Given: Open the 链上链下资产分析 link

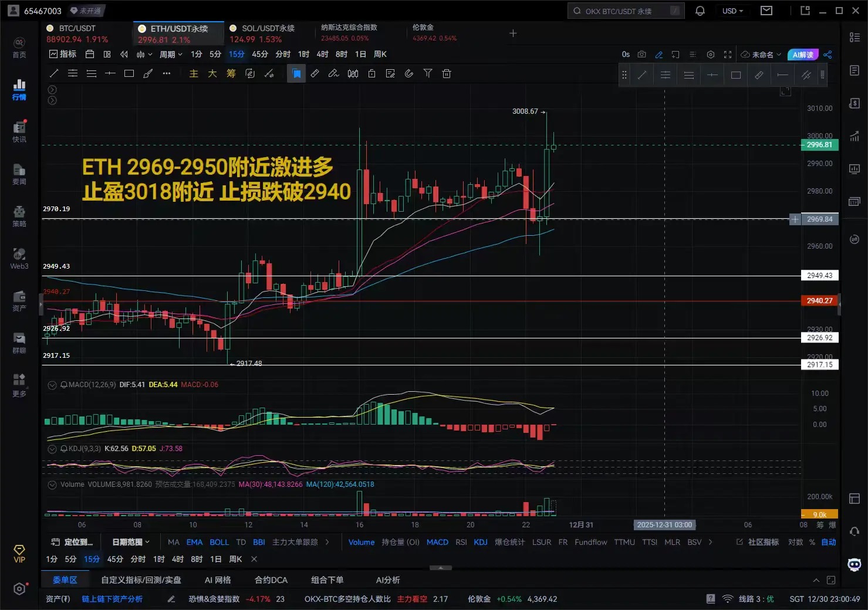Looking at the screenshot, I should 112,599.
